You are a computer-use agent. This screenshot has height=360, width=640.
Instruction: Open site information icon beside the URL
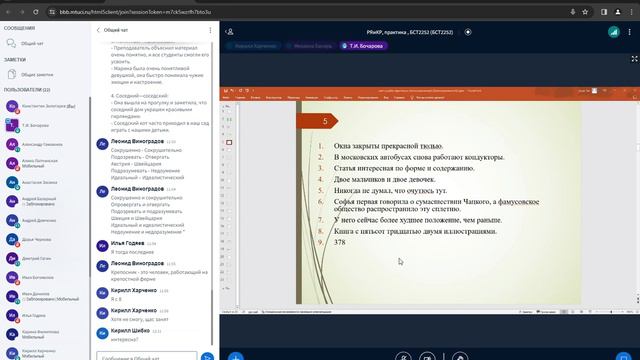coord(52,12)
